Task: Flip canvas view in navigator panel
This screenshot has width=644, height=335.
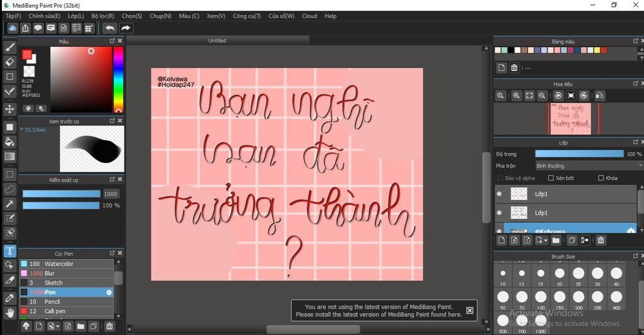Action: [599, 96]
